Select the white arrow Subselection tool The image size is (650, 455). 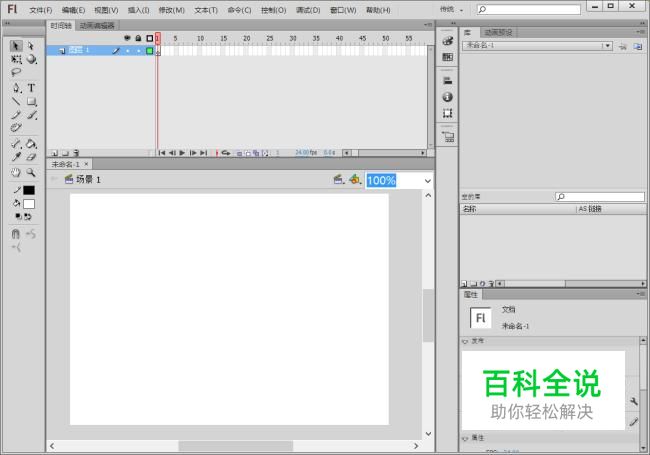coord(31,46)
